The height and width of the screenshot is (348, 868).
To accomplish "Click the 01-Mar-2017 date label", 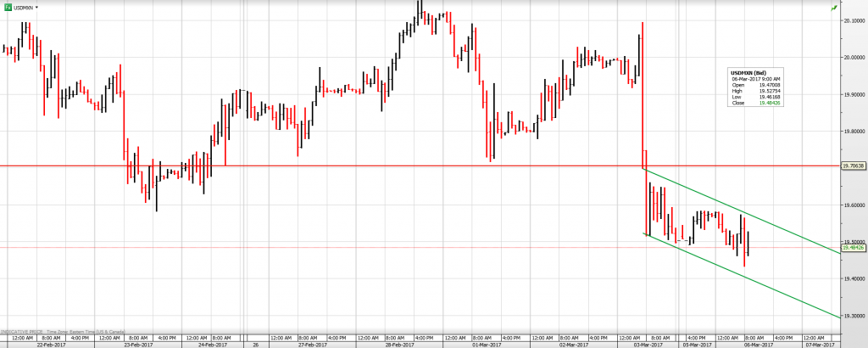I will click(x=487, y=344).
